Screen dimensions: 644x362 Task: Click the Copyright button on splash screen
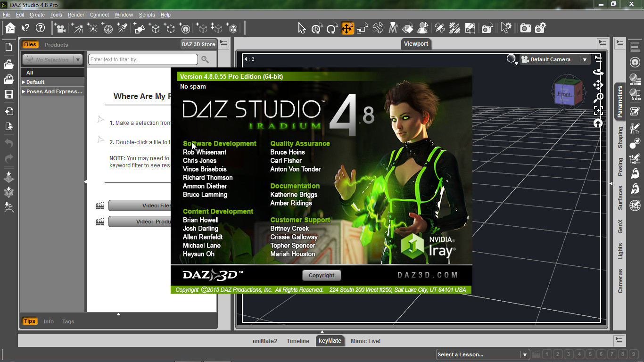(x=322, y=275)
